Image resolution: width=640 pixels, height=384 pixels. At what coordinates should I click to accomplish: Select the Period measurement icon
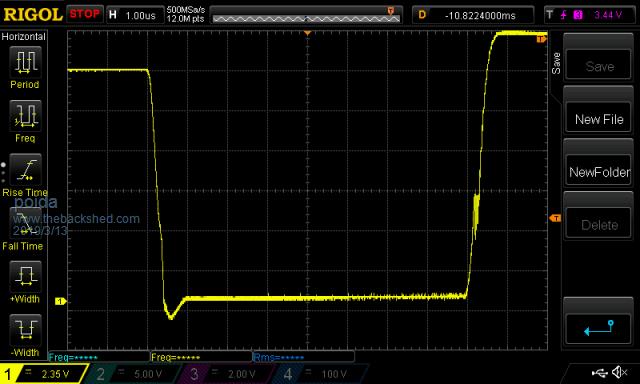(x=25, y=62)
